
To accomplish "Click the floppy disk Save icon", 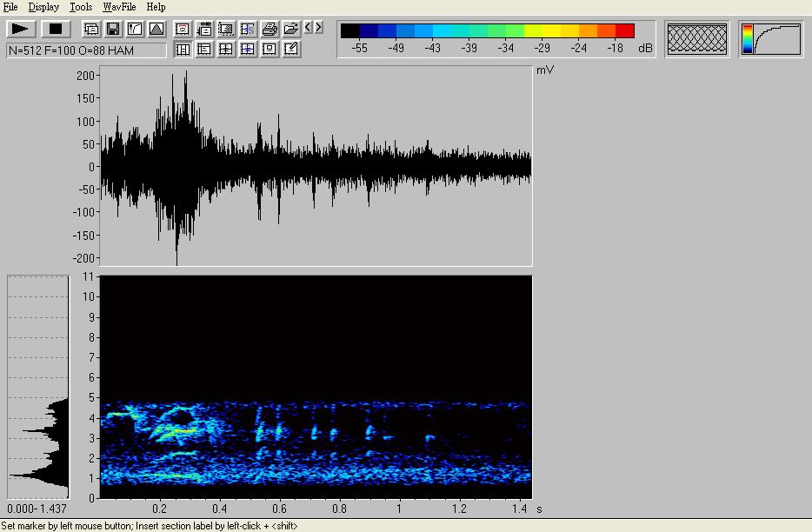I will pos(113,29).
